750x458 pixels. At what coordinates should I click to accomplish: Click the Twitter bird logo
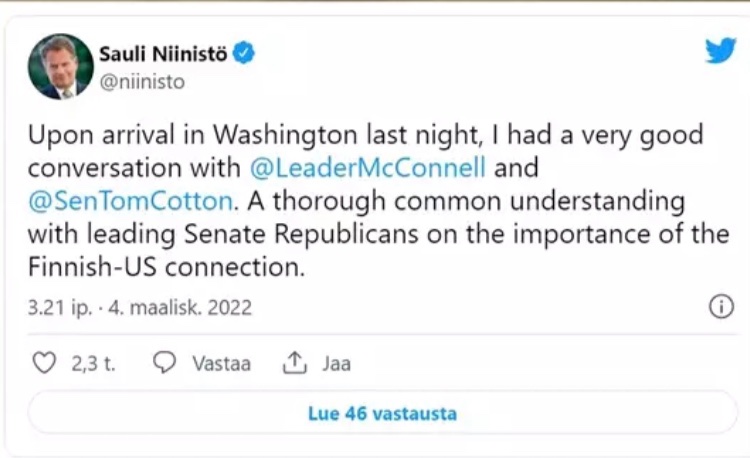coord(720,51)
